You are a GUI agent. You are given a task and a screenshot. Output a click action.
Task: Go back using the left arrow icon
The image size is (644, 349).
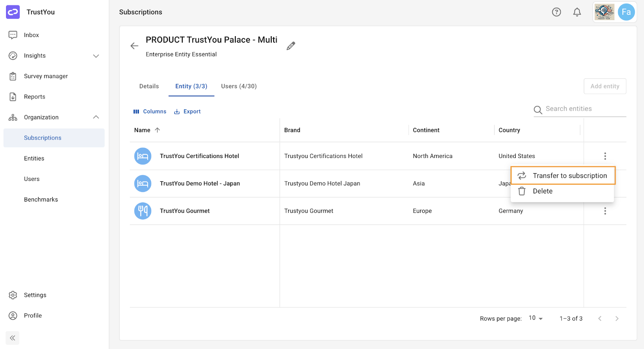click(134, 46)
